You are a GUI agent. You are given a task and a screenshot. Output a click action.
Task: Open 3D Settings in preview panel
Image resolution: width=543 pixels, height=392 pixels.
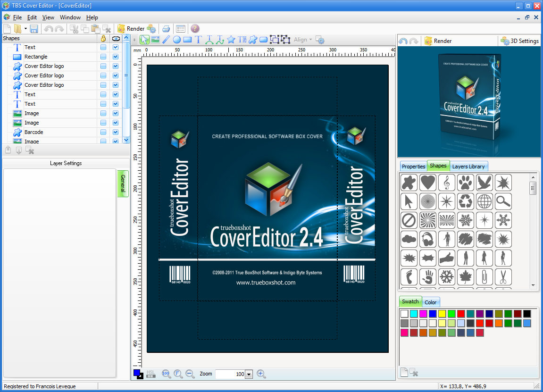(x=520, y=41)
